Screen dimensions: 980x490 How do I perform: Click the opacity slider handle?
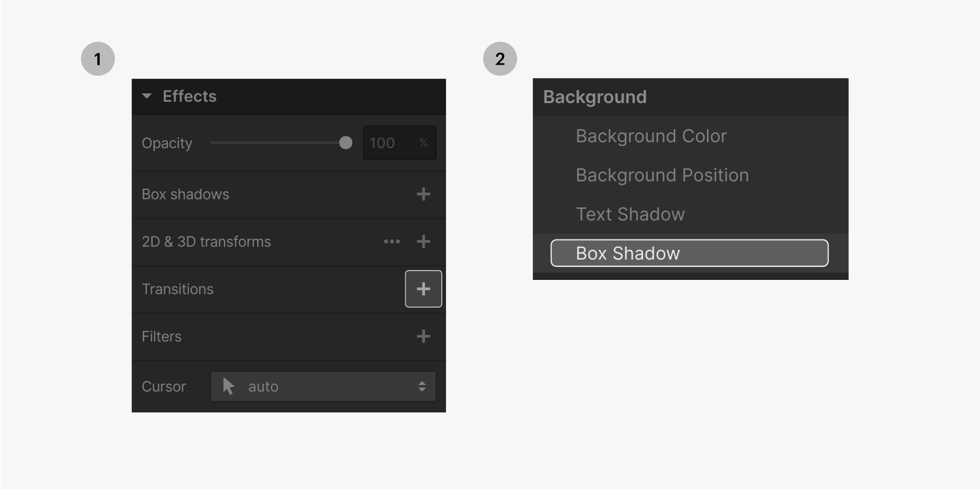pyautogui.click(x=346, y=143)
